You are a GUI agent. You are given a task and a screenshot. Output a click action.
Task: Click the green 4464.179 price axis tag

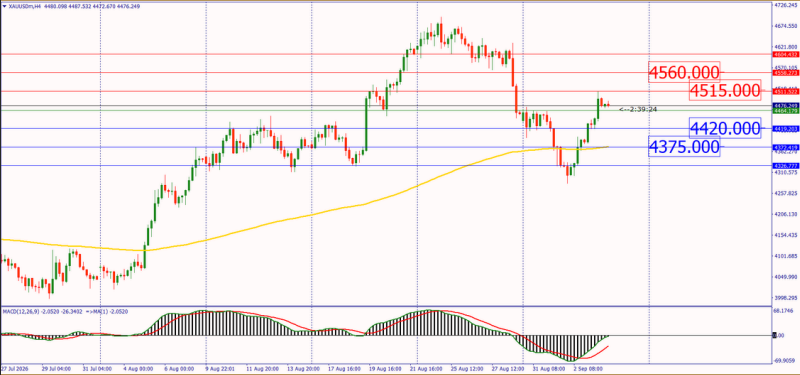click(786, 110)
